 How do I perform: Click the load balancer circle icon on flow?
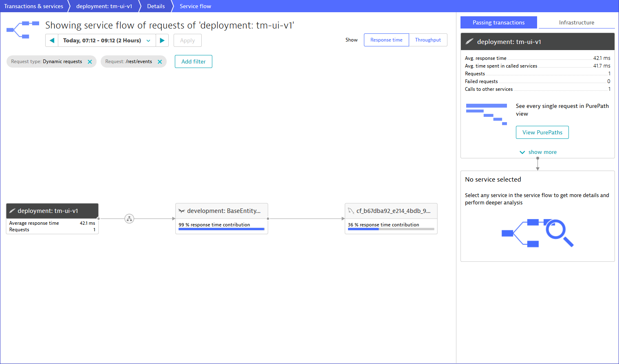[x=129, y=219]
